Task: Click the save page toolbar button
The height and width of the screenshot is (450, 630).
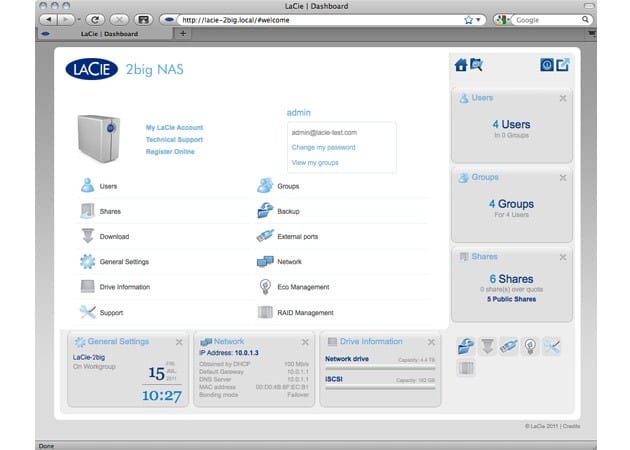Action: (x=143, y=19)
